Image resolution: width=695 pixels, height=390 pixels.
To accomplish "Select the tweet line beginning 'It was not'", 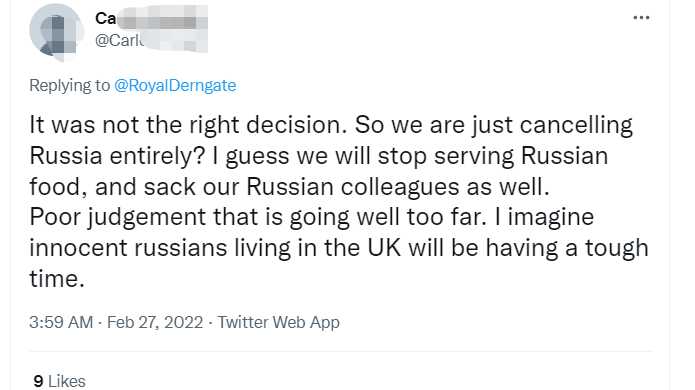I will [331, 125].
